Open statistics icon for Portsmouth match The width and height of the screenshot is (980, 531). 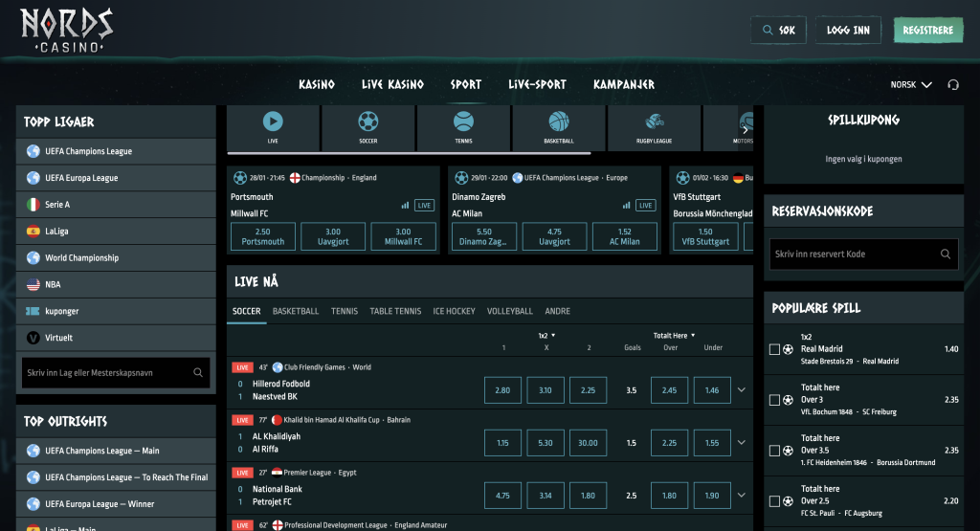[405, 205]
